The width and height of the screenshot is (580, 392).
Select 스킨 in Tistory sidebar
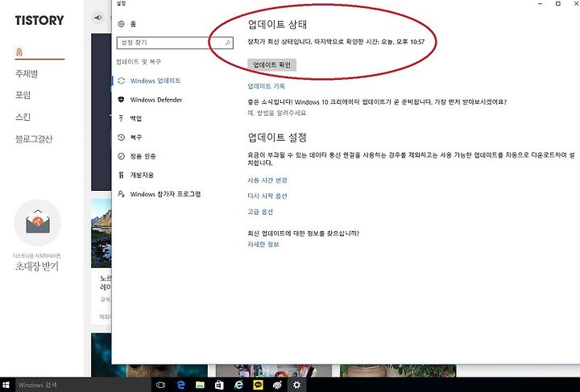tap(23, 117)
